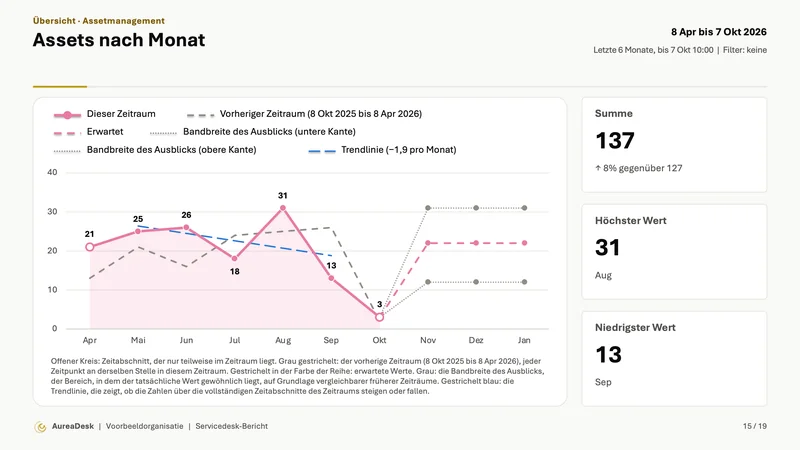The width and height of the screenshot is (800, 450).
Task: Click the x-axis label 'Aug'
Action: (x=283, y=340)
